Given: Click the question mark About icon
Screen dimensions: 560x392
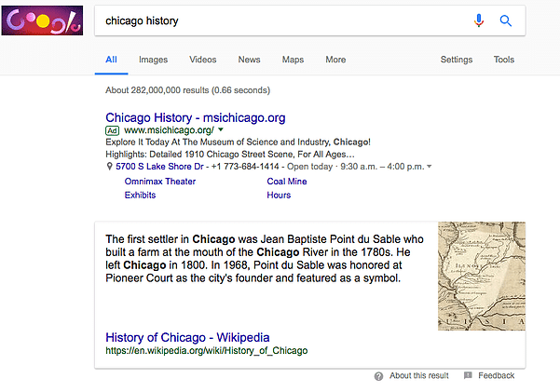Looking at the screenshot, I should pos(378,376).
